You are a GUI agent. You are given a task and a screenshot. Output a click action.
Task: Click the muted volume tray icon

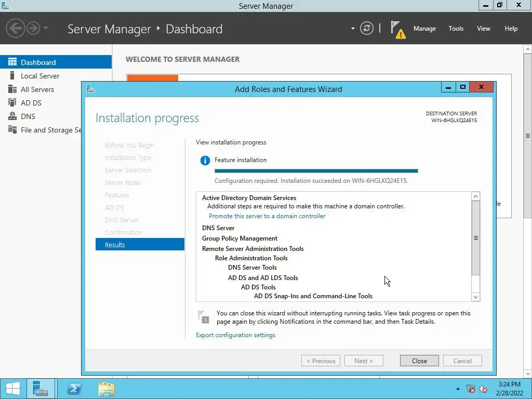(x=483, y=389)
